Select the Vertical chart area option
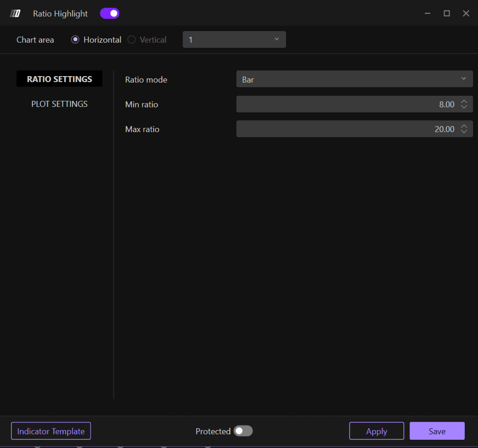The height and width of the screenshot is (448, 478). pyautogui.click(x=132, y=39)
